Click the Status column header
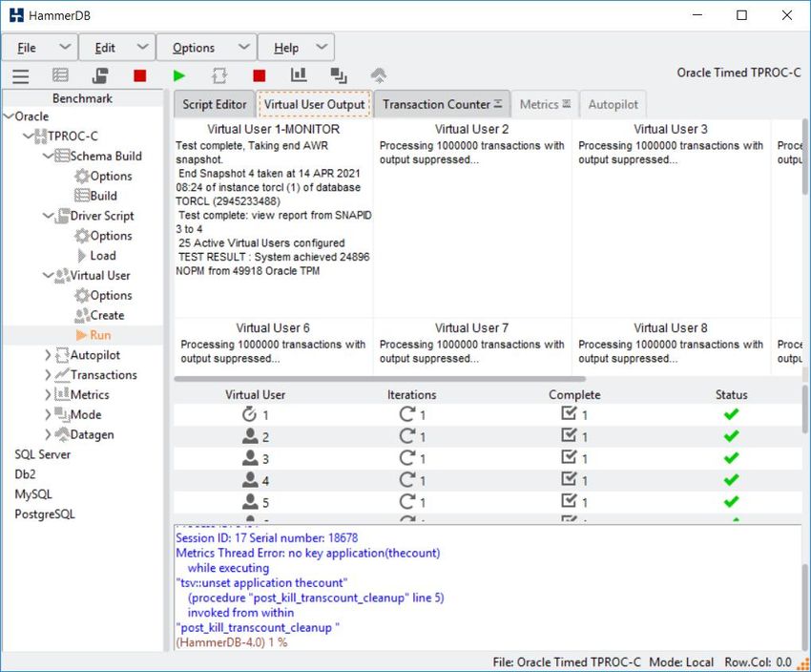 coord(732,395)
